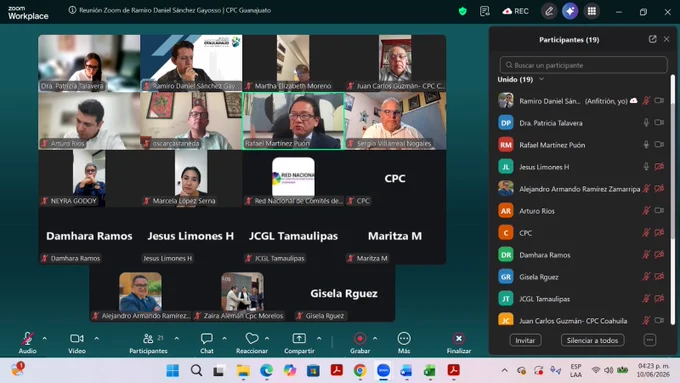Expand chevron next to Reaccionar
The image size is (680, 383).
(267, 338)
